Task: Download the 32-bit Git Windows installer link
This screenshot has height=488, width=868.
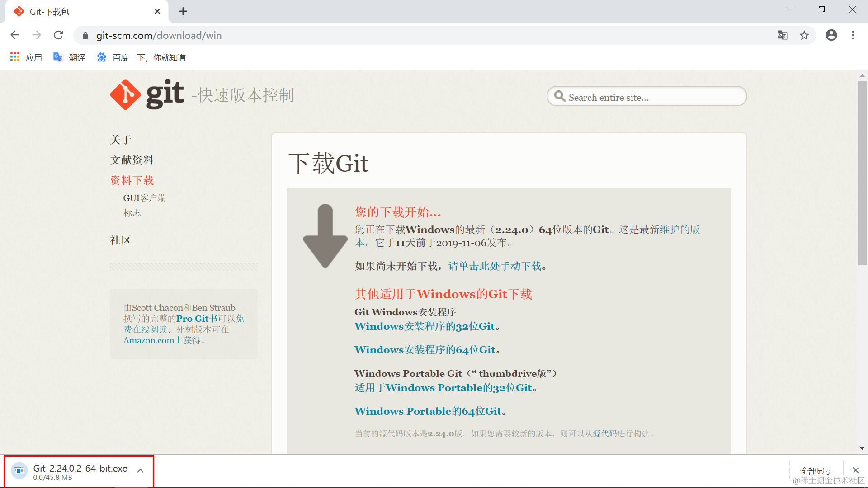Action: click(424, 326)
